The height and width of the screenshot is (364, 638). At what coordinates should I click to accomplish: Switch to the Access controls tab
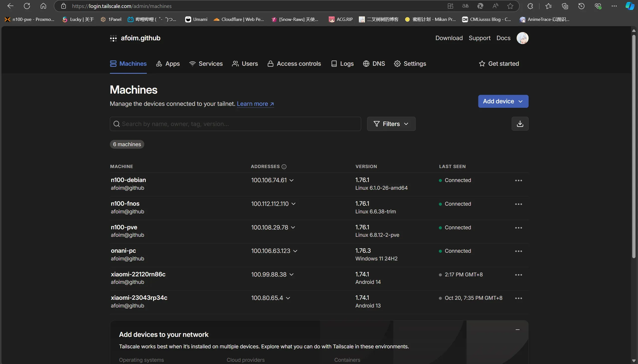click(294, 64)
